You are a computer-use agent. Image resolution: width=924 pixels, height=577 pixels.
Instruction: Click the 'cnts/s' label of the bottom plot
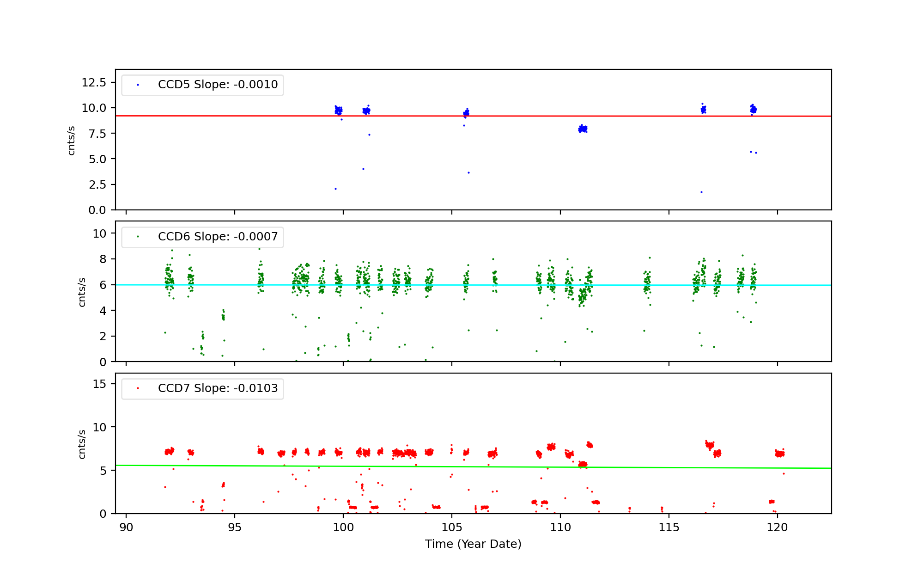(x=82, y=444)
